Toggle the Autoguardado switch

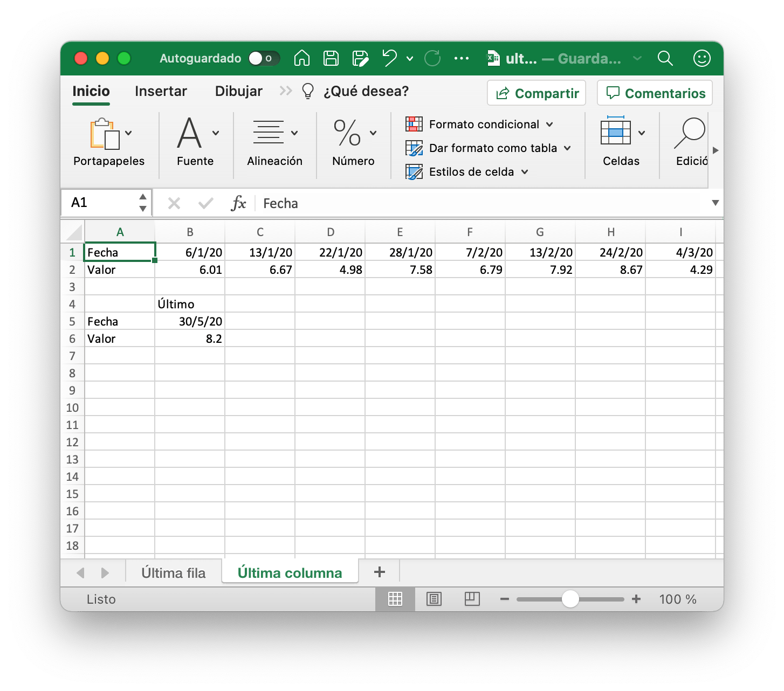coord(264,58)
